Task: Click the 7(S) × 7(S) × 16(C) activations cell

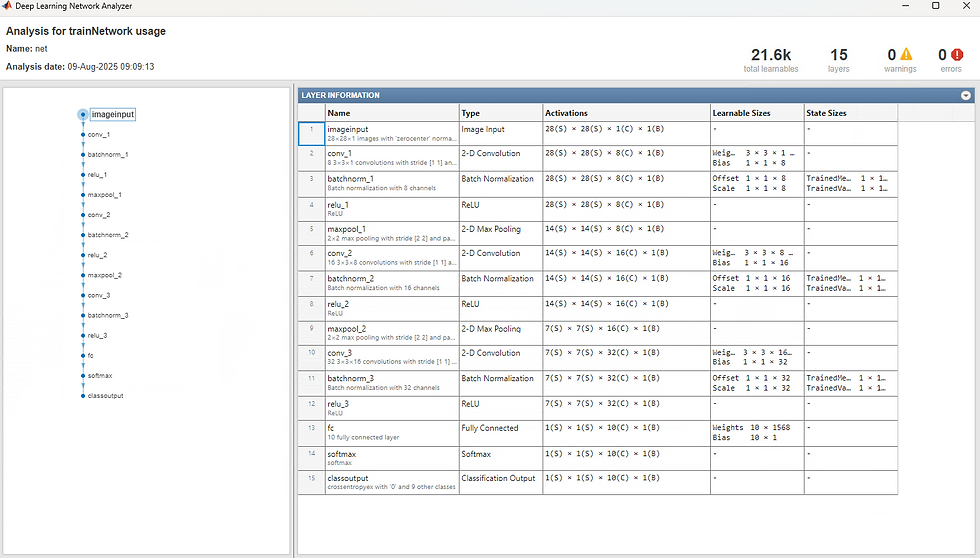Action: (x=626, y=333)
